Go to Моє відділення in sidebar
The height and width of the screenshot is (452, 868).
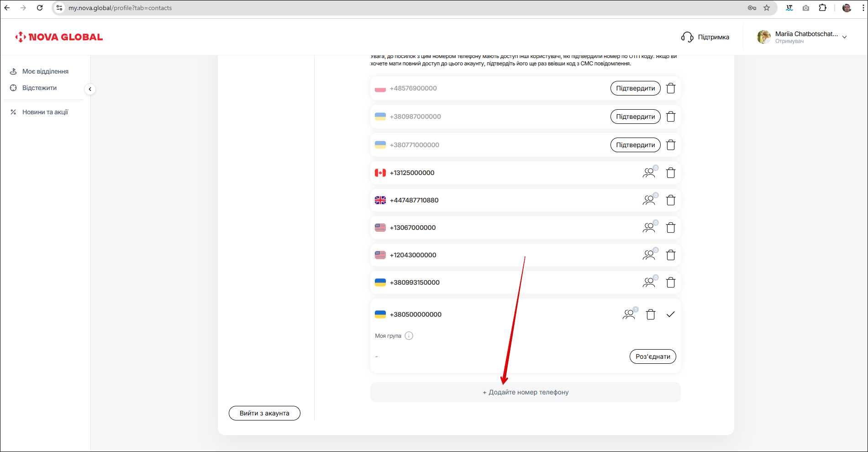[x=45, y=71]
